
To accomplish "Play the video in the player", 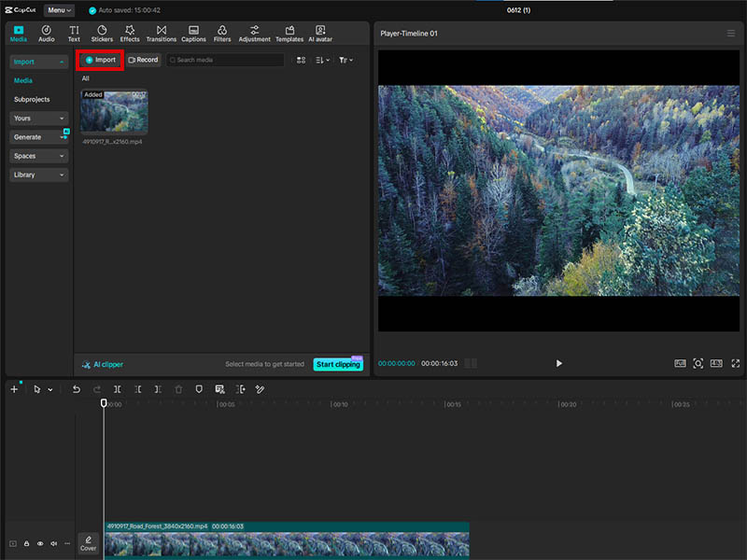I will (x=558, y=363).
